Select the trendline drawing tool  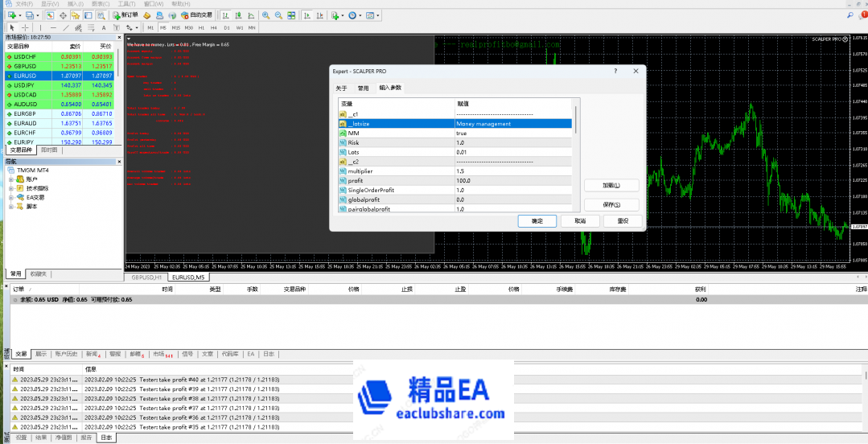[65, 27]
